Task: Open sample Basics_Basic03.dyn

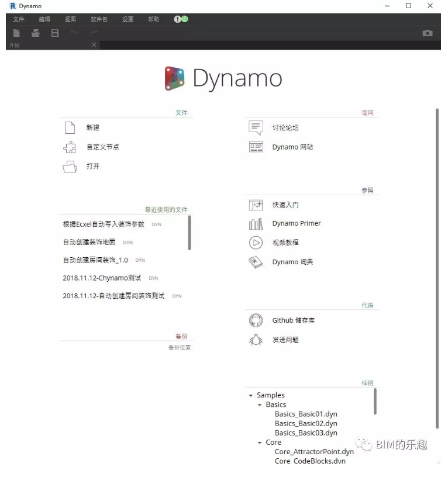Action: click(x=306, y=433)
